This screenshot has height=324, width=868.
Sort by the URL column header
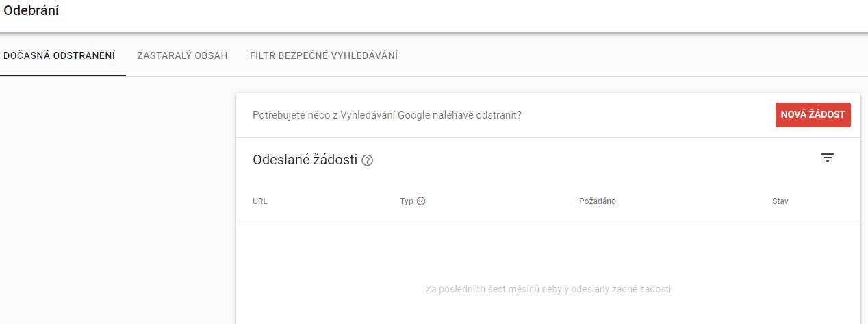pos(259,201)
